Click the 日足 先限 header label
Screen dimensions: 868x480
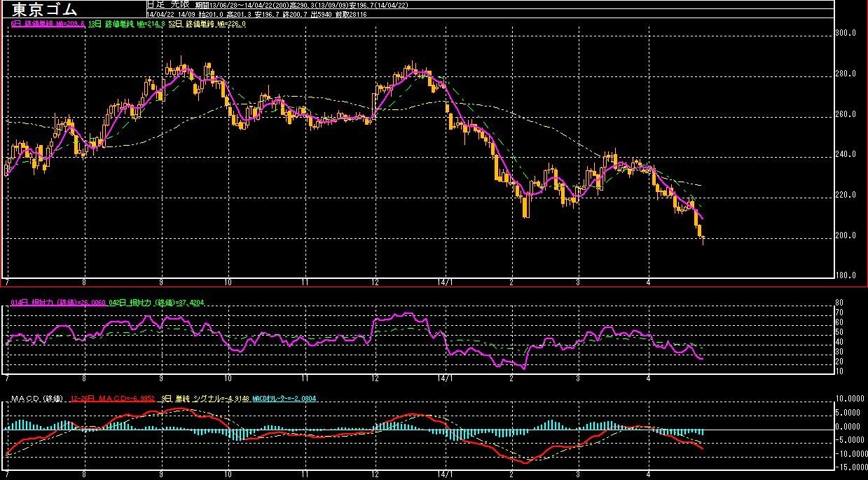(x=168, y=4)
